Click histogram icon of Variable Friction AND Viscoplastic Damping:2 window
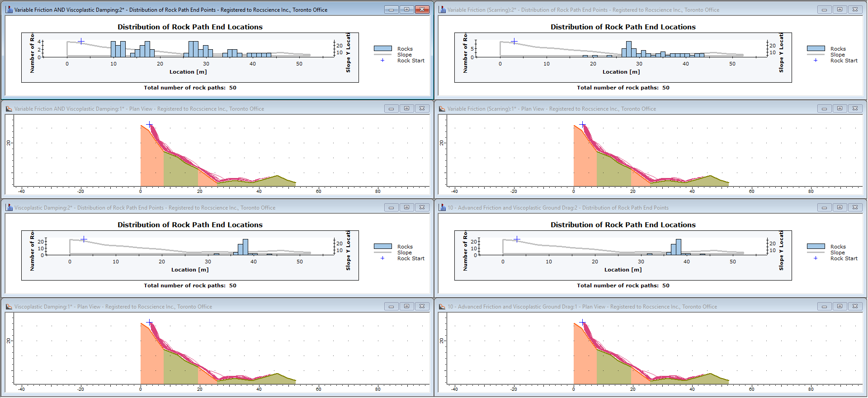Image resolution: width=868 pixels, height=398 pixels. coord(9,9)
